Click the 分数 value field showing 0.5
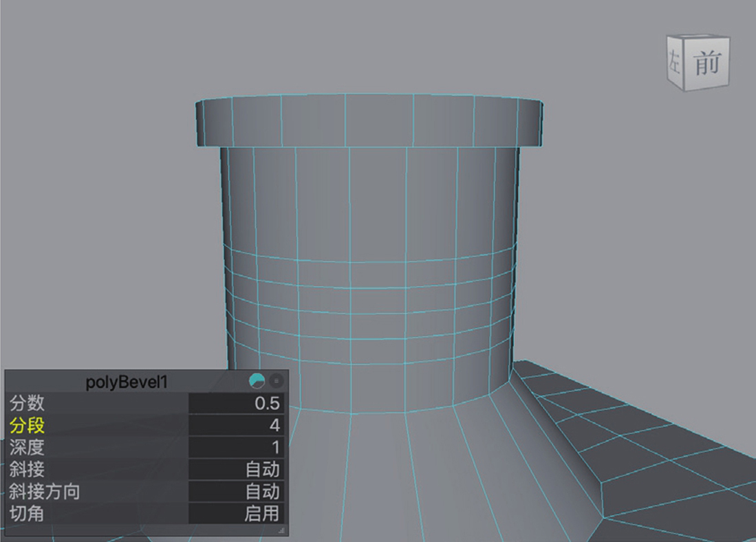The width and height of the screenshot is (756, 542). [x=236, y=404]
